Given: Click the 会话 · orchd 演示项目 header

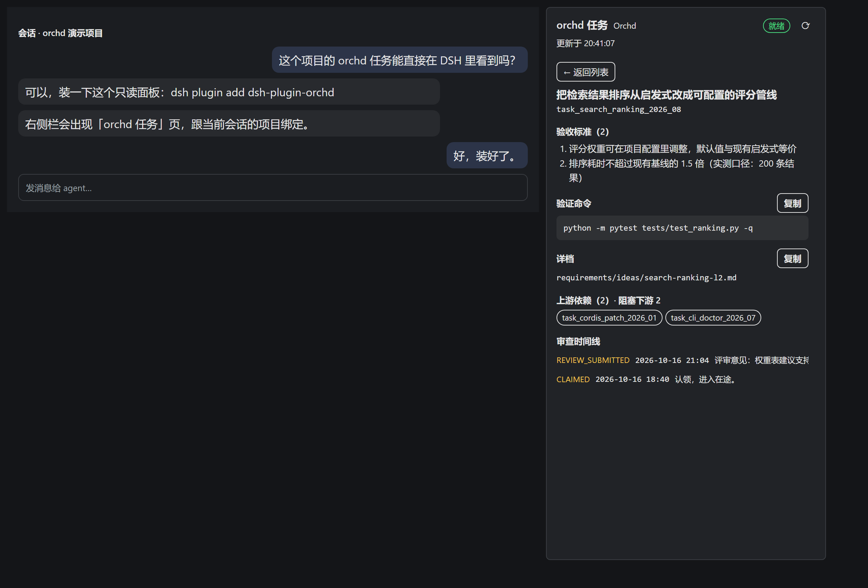Looking at the screenshot, I should (x=60, y=33).
